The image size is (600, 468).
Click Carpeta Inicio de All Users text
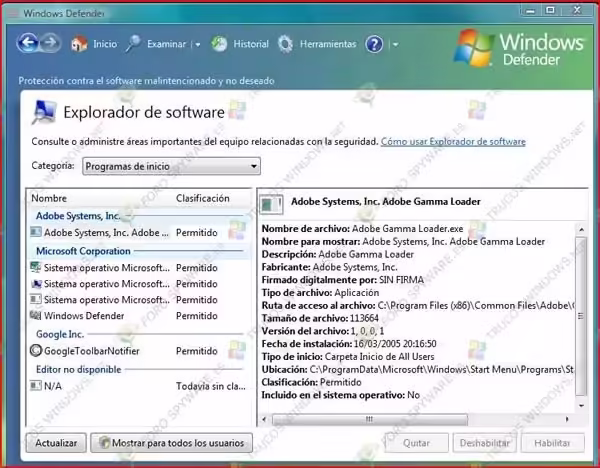coord(380,357)
